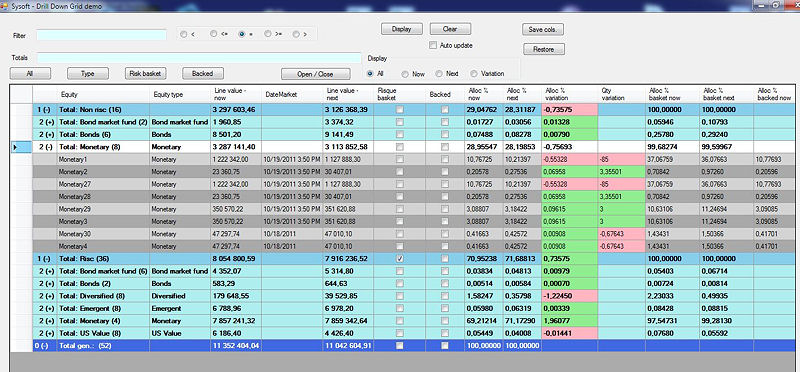Click the 10/18/2011 date for Monetary30
Viewport: 800px width, 372px height.
coord(293,234)
